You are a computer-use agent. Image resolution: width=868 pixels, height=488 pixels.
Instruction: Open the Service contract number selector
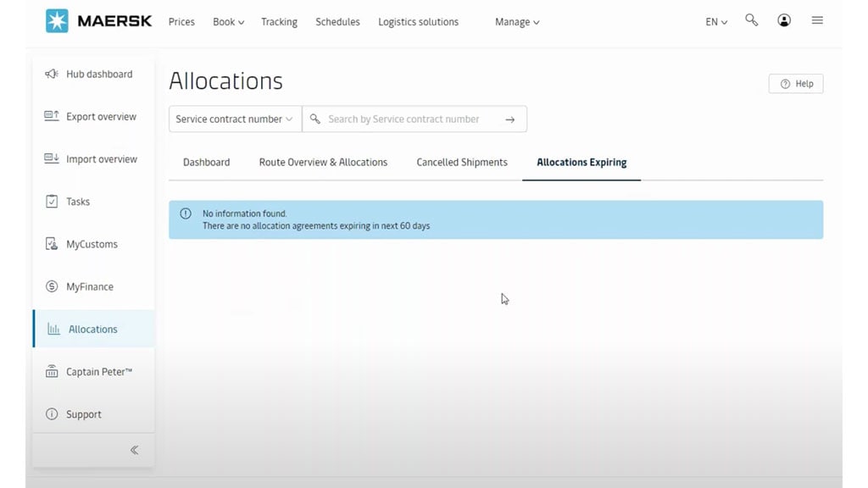[x=234, y=119]
